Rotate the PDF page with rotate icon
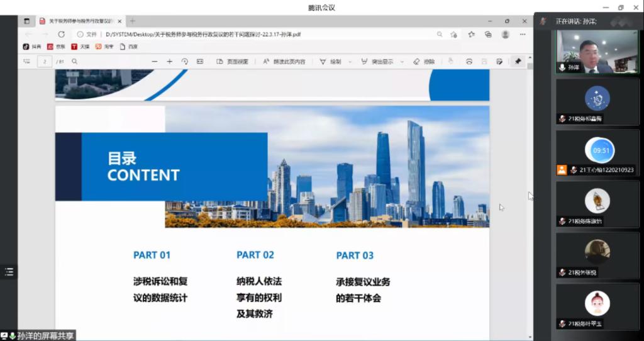The image size is (644, 341). click(184, 62)
